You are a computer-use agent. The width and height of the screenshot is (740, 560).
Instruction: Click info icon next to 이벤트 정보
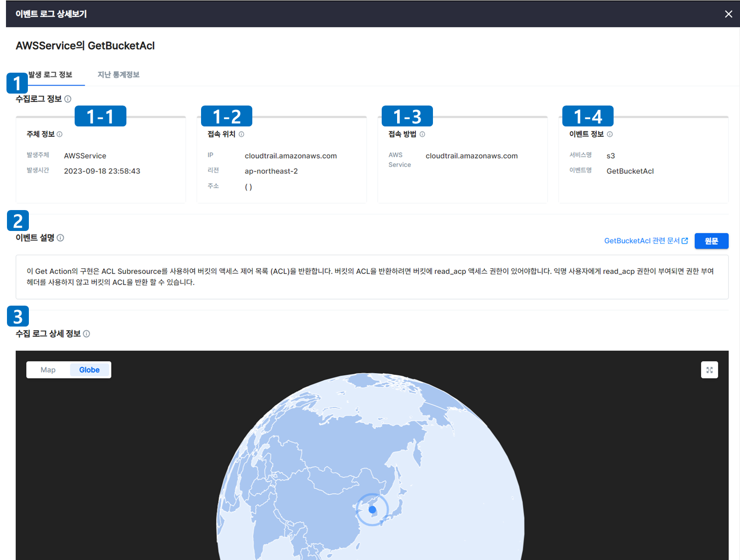(x=610, y=134)
